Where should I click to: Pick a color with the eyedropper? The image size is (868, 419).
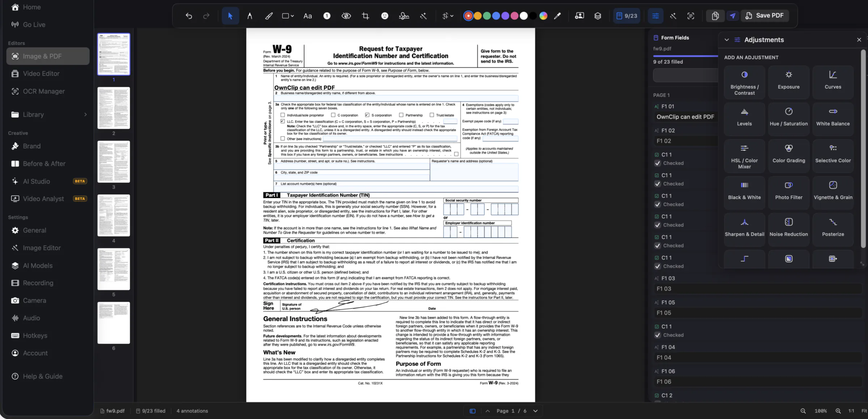pos(557,16)
